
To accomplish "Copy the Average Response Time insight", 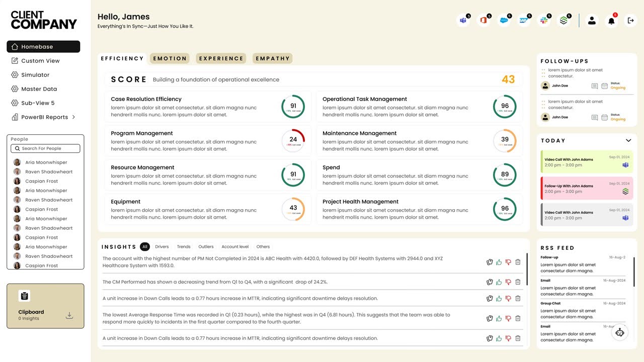I will coord(490,318).
